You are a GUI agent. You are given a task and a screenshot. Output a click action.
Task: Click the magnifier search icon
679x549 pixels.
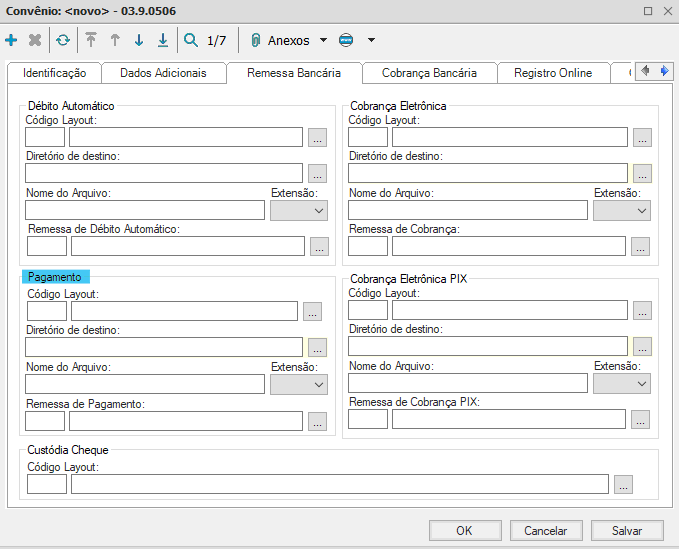pyautogui.click(x=190, y=41)
